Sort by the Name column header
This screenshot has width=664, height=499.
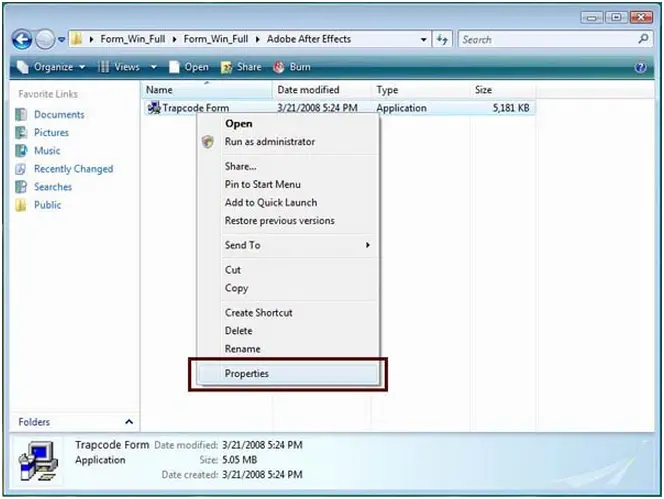tap(207, 90)
